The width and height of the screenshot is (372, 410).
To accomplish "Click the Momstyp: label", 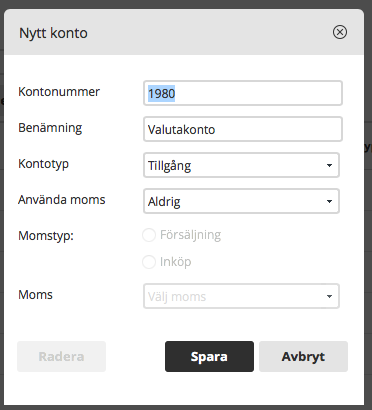I will [x=46, y=236].
